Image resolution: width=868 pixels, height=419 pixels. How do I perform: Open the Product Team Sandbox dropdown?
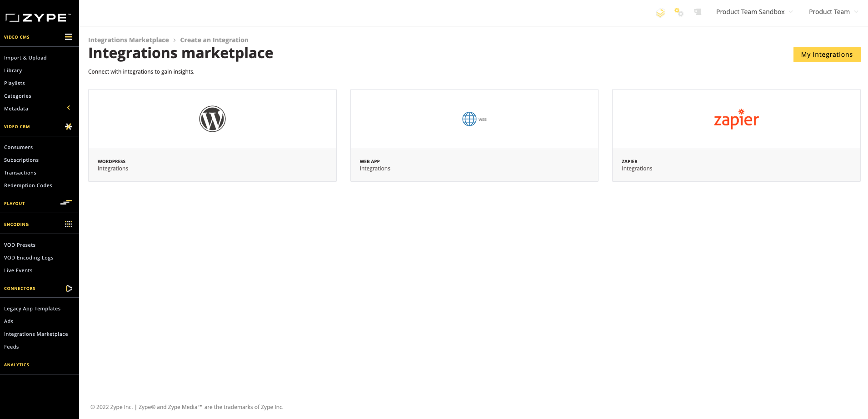tap(754, 12)
